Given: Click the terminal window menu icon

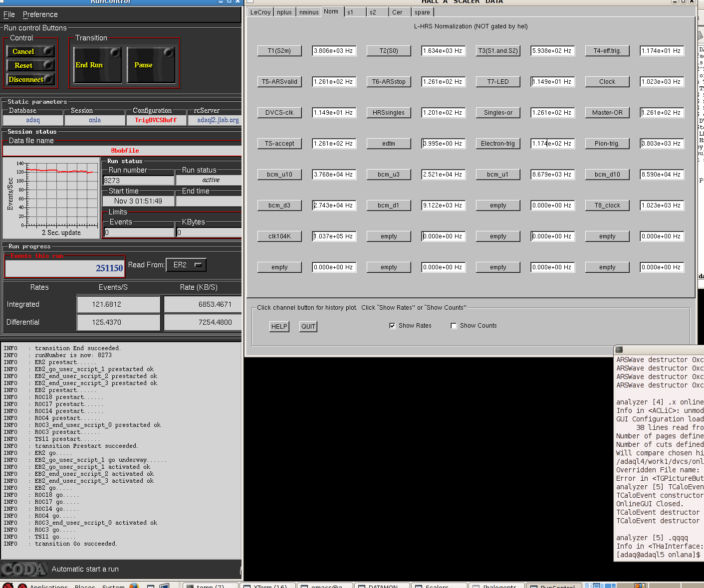Looking at the screenshot, I should pos(619,350).
